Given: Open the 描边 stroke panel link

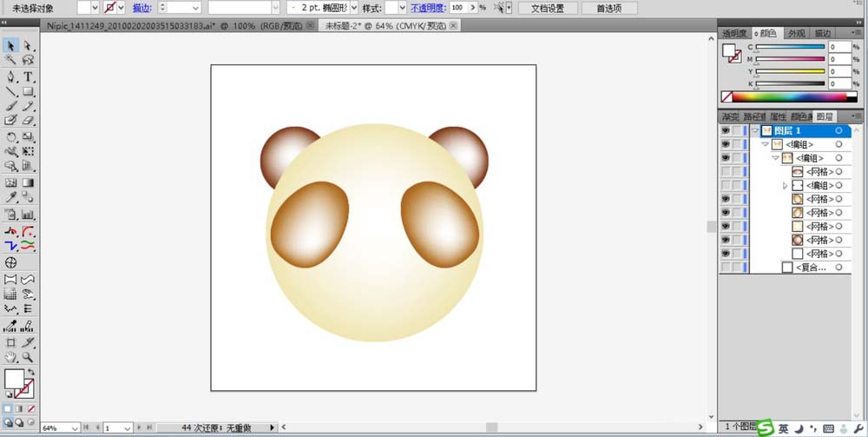Looking at the screenshot, I should tap(142, 8).
